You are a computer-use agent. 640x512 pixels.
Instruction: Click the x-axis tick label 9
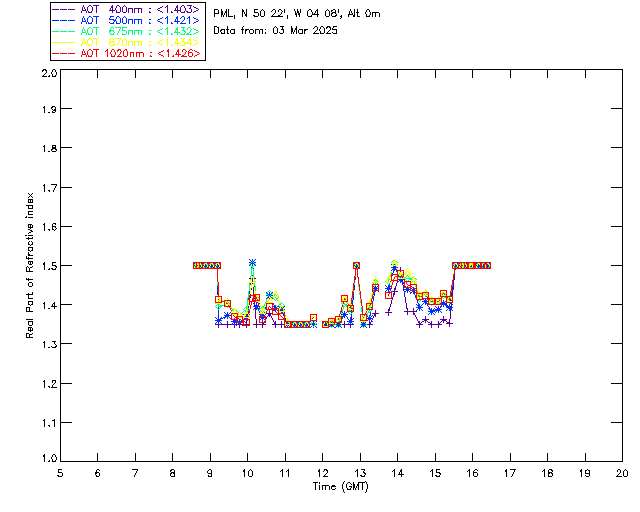pos(210,473)
